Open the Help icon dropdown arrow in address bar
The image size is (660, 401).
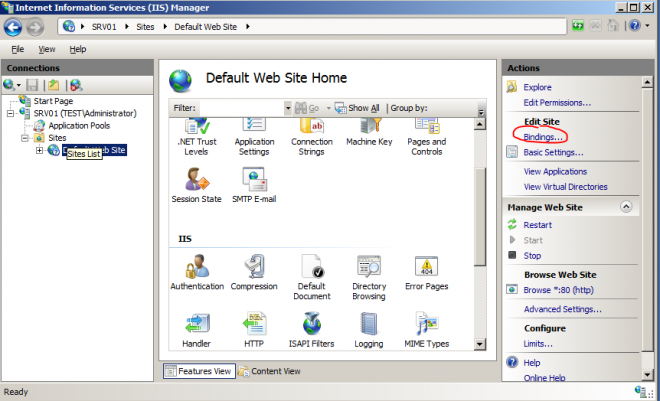pyautogui.click(x=648, y=26)
